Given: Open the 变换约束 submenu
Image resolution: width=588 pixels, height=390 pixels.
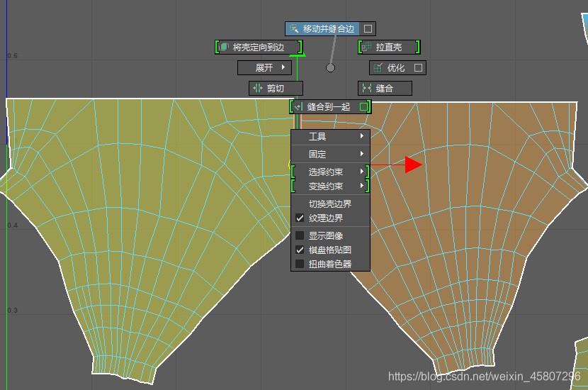Looking at the screenshot, I should 330,186.
